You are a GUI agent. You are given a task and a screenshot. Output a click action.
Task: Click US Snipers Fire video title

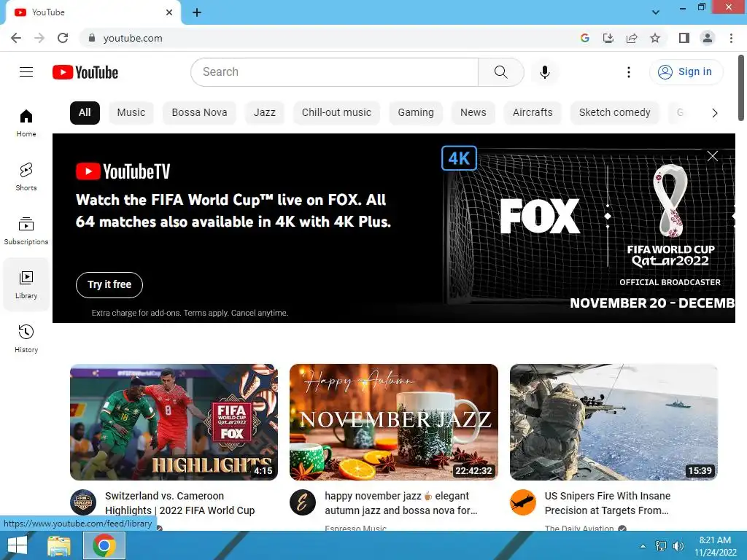click(608, 503)
